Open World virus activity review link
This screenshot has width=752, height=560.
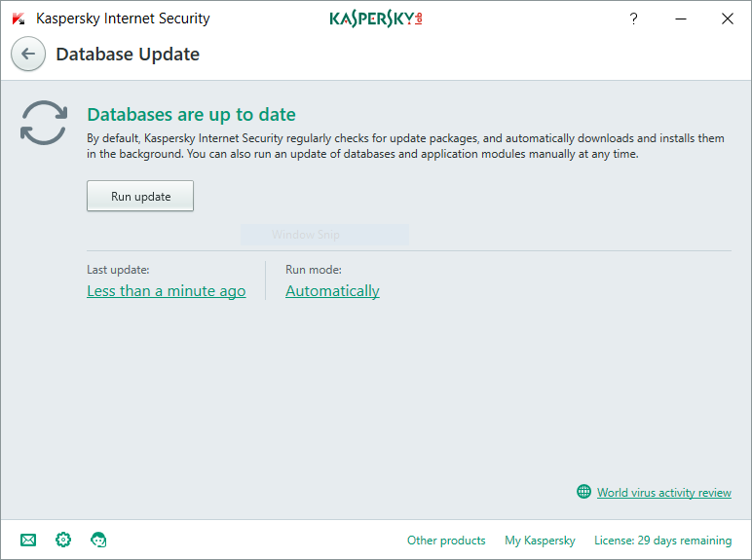pos(663,493)
